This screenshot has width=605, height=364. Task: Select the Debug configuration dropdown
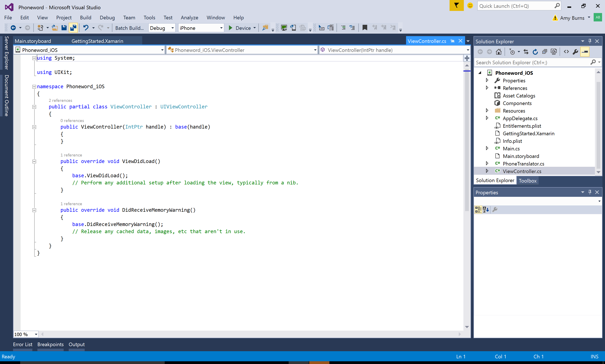162,28
